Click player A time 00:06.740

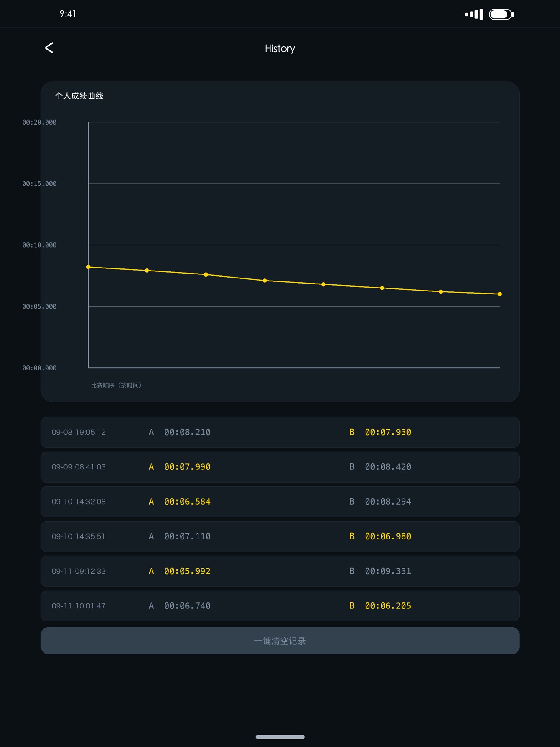tap(187, 606)
